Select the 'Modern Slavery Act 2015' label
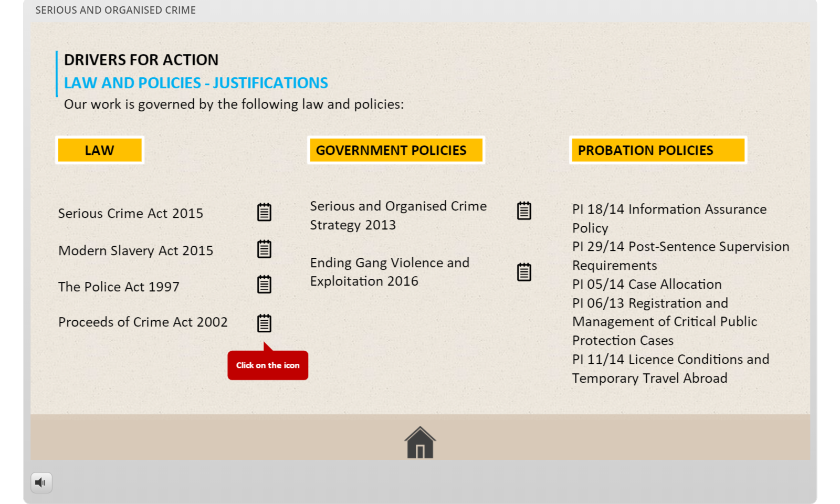Viewport: 840px width, 504px height. 136,251
